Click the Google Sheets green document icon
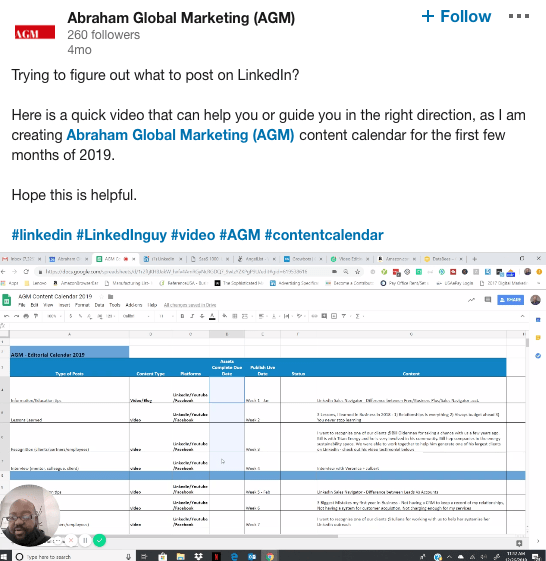546x561 pixels. 7,300
